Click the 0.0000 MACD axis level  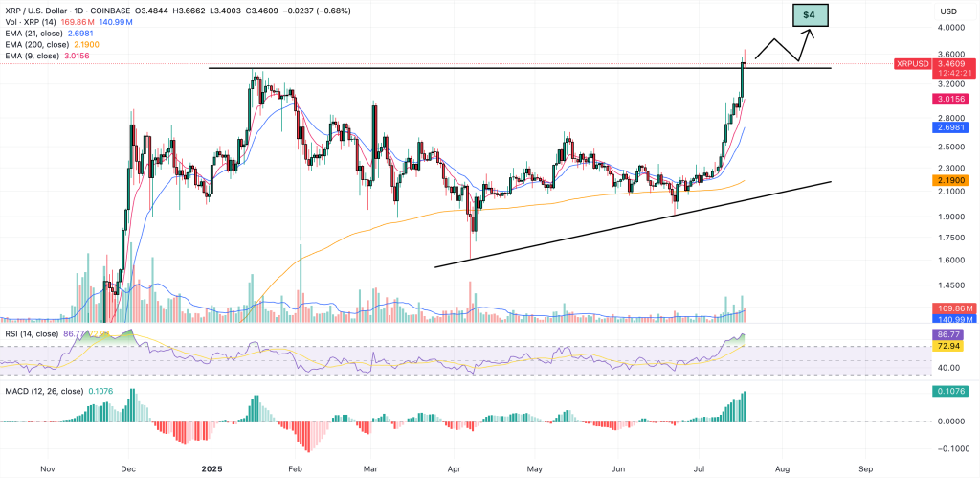tap(950, 421)
